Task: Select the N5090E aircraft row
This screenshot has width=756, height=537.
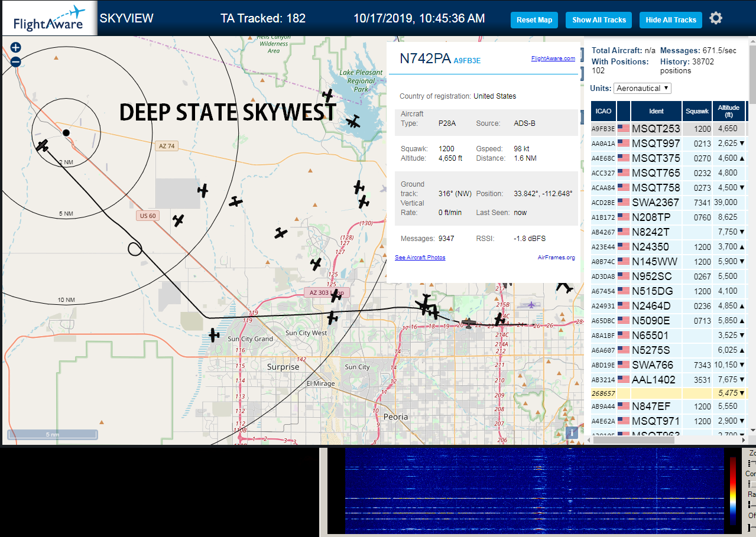Action: 669,321
